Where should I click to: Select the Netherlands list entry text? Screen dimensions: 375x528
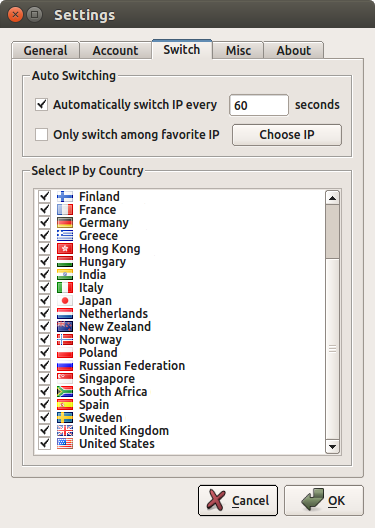tap(113, 314)
